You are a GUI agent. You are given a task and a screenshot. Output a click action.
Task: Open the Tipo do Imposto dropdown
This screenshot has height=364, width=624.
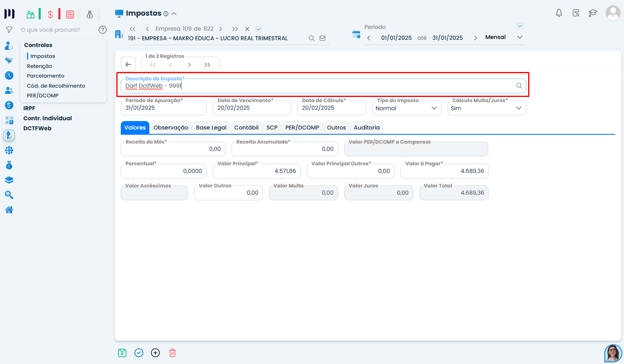pos(407,108)
